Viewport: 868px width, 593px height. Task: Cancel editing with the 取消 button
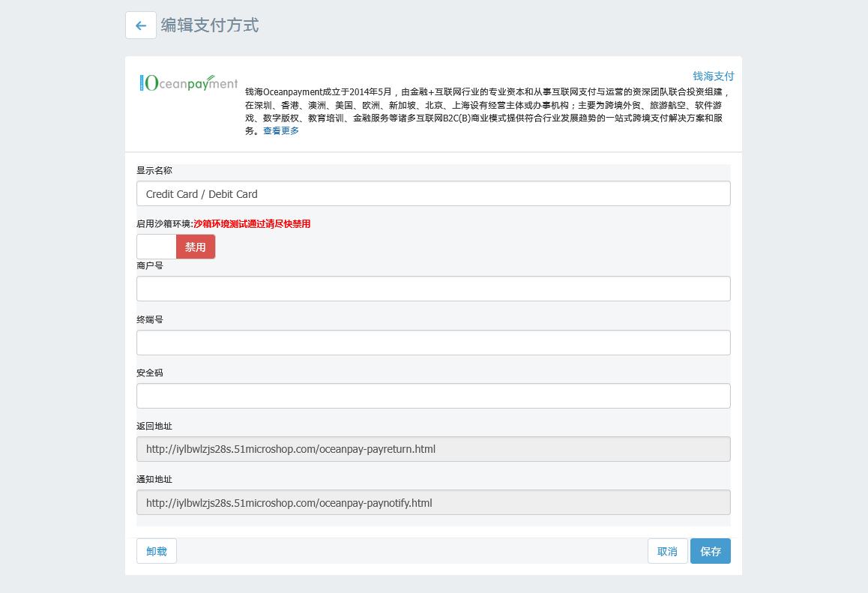coord(667,551)
